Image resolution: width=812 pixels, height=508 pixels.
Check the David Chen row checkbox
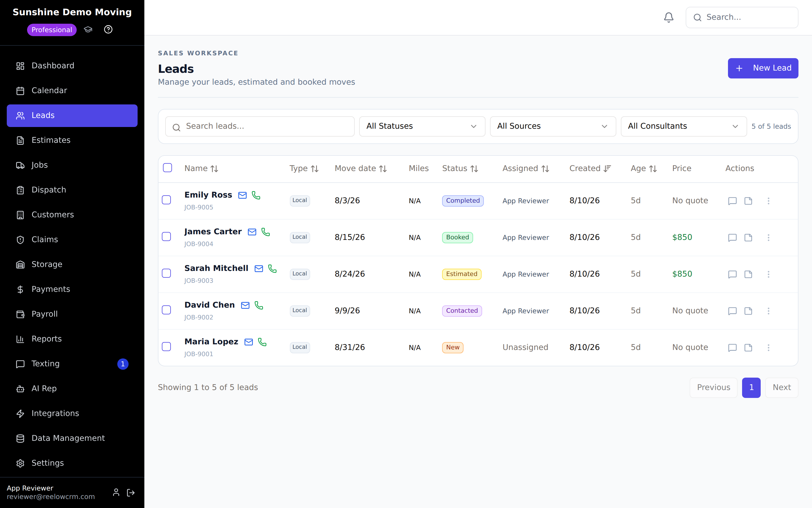click(166, 310)
